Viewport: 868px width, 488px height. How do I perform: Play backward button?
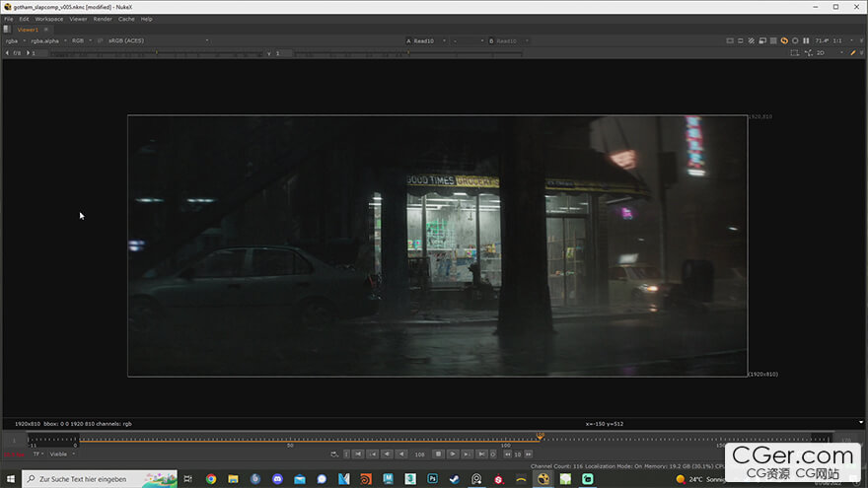tap(401, 454)
